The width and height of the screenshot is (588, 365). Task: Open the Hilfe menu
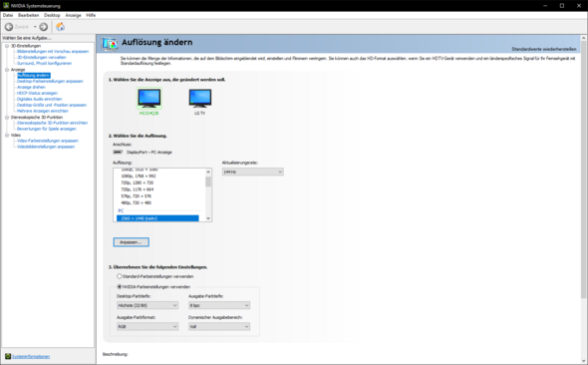point(91,15)
